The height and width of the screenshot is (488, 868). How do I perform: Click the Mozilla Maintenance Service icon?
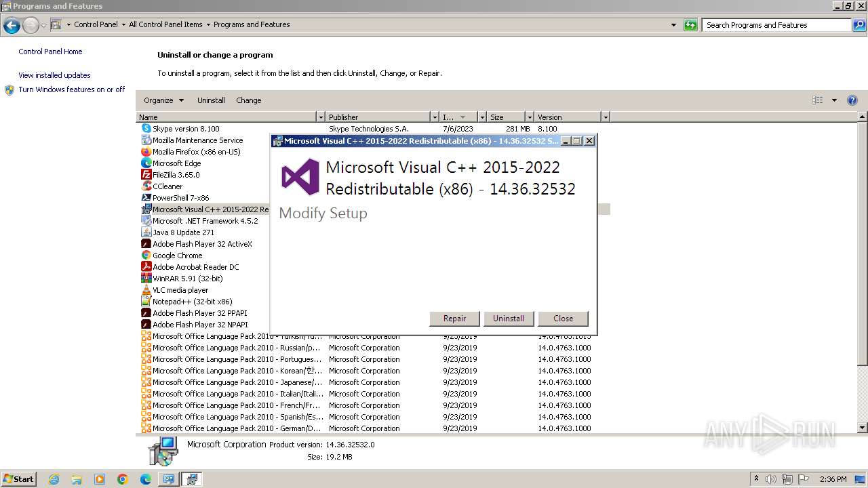pos(146,140)
